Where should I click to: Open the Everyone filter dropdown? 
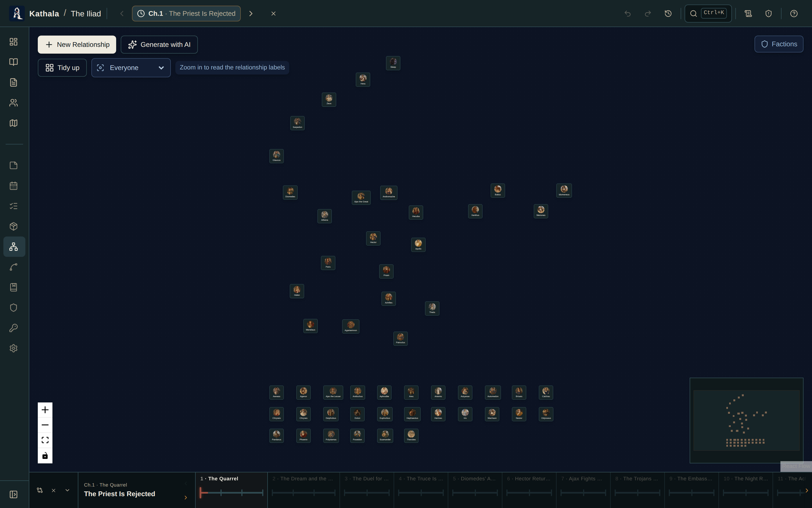coord(131,68)
